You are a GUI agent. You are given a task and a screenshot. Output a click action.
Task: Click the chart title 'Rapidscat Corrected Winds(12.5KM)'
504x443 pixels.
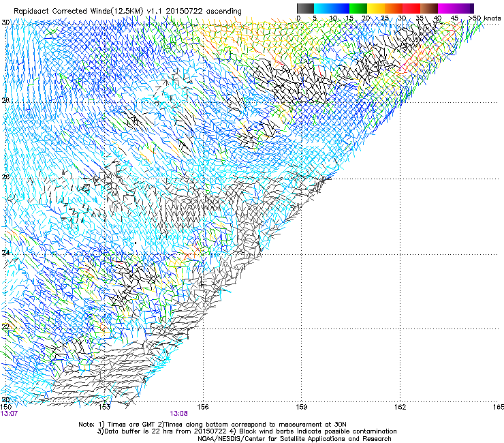point(78,11)
